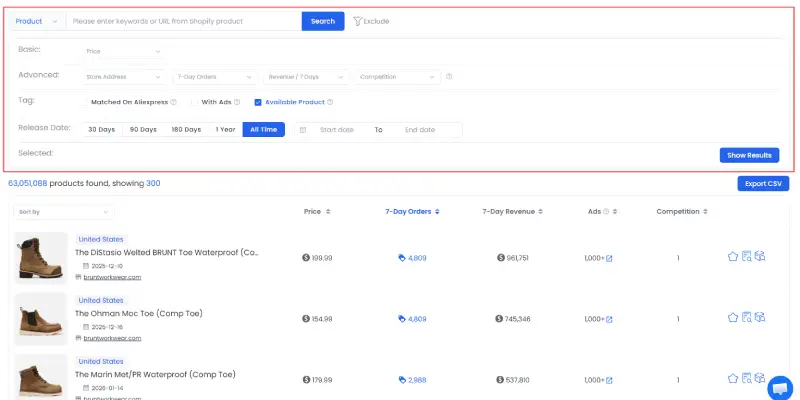Viewport: 800px width, 400px height.
Task: Enable Matched On Aliexpress checkbox
Action: click(x=84, y=102)
